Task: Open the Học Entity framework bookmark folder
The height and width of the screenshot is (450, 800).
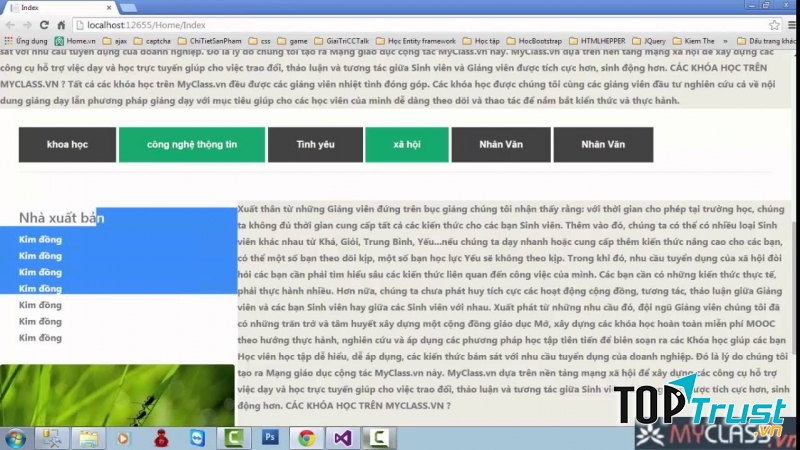Action: click(416, 41)
